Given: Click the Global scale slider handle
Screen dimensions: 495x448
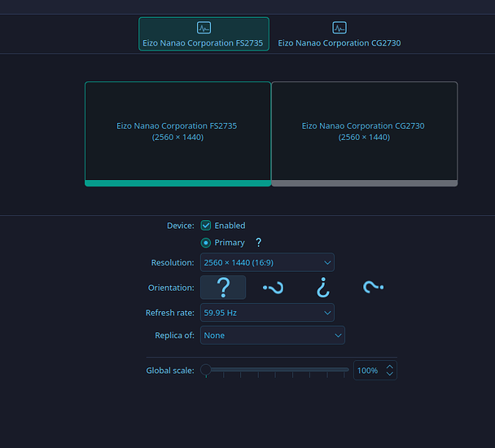Looking at the screenshot, I should pos(206,370).
